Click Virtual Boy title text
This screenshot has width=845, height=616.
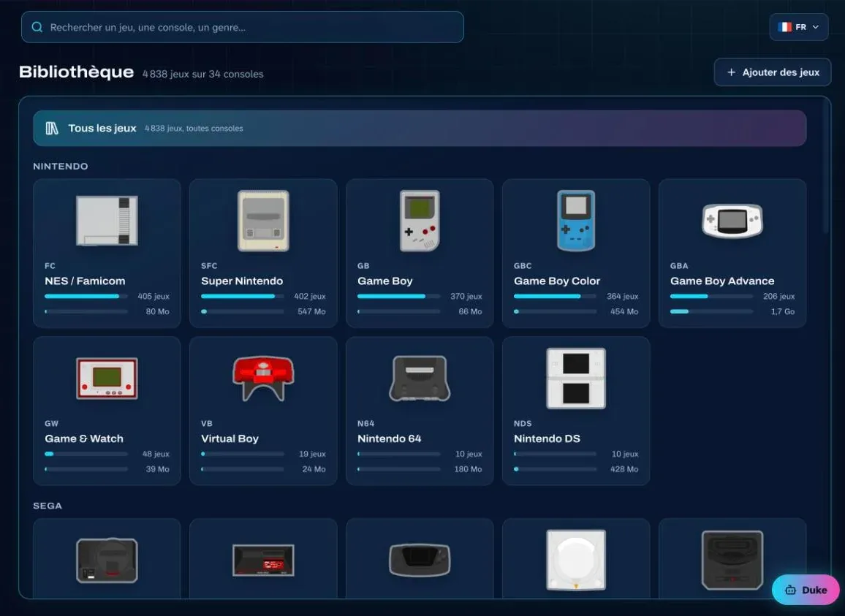coord(230,438)
